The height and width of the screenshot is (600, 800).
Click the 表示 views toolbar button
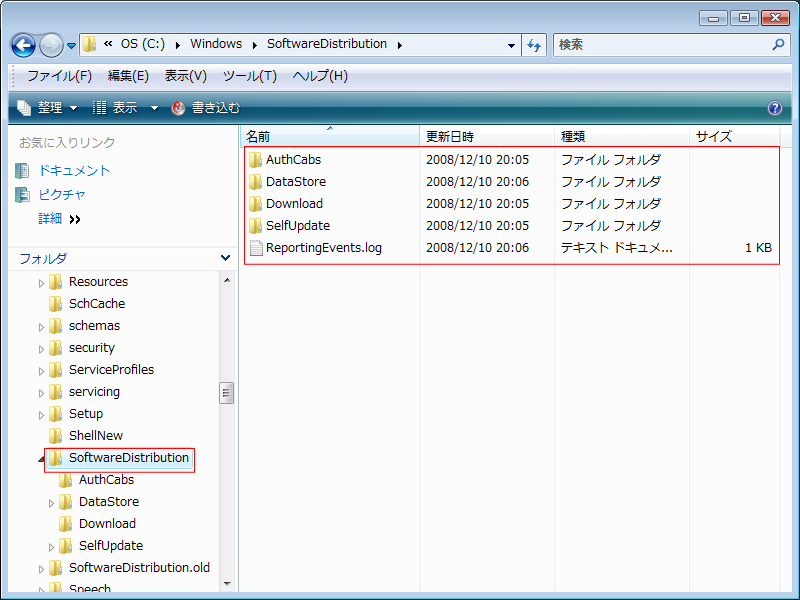(x=115, y=108)
